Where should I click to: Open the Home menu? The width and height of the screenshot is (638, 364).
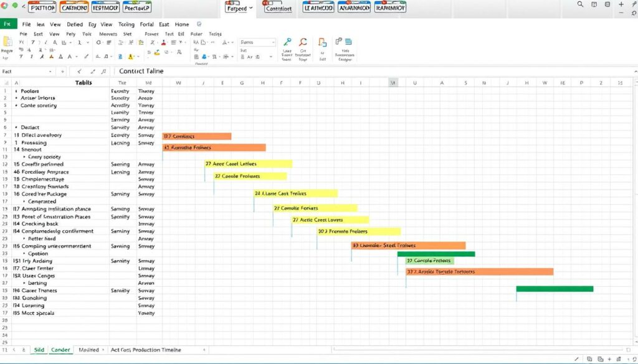tap(182, 24)
